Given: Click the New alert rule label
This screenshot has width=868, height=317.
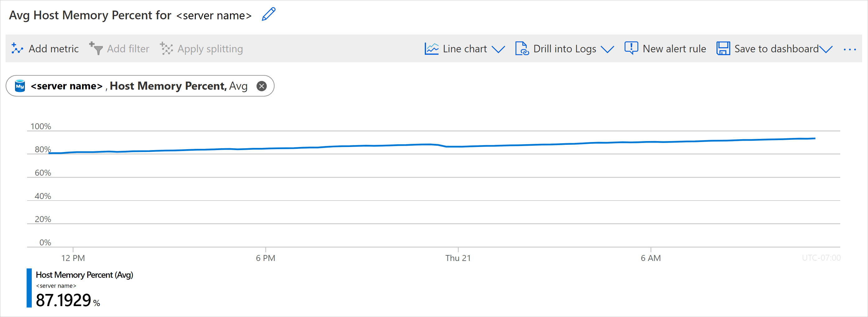Looking at the screenshot, I should pos(674,49).
